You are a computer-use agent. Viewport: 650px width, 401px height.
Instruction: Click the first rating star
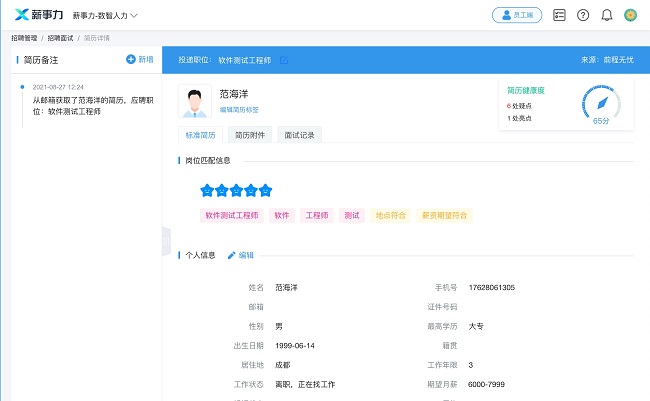pyautogui.click(x=207, y=190)
